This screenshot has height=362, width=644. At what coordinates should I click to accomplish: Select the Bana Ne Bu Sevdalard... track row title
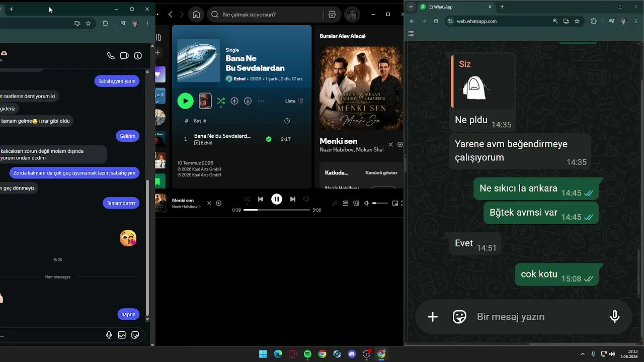click(222, 136)
